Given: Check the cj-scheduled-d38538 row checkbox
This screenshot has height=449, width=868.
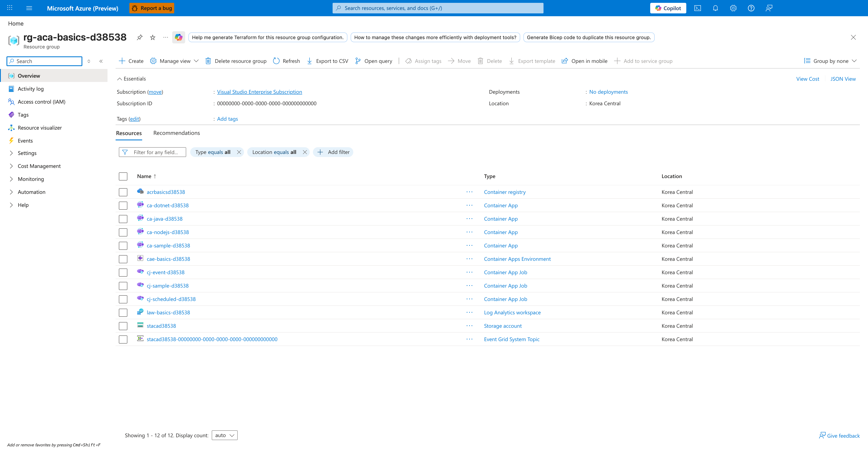Looking at the screenshot, I should coord(123,299).
